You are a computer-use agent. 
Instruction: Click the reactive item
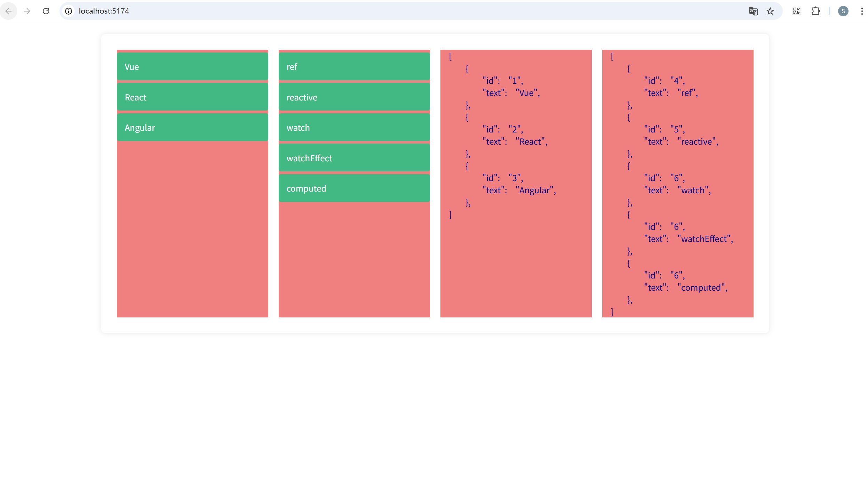(x=354, y=97)
